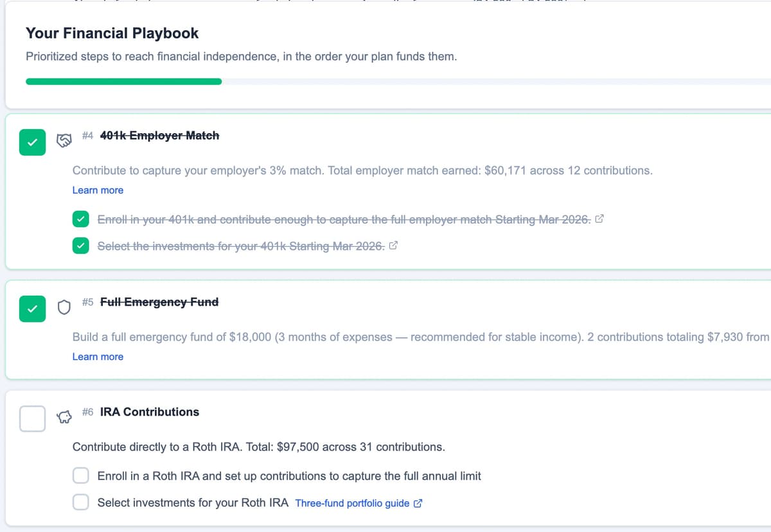Check "Select investments for your Roth IRA" subtask
The height and width of the screenshot is (532, 771).
pyautogui.click(x=80, y=502)
